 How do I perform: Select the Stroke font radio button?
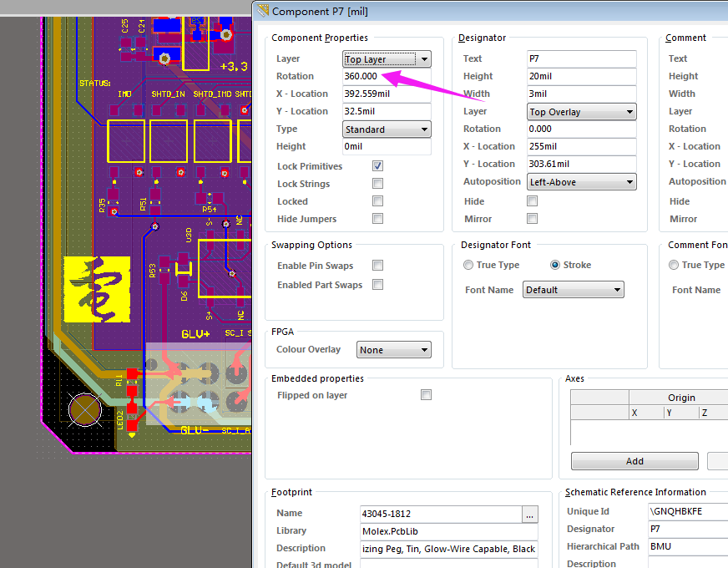(555, 265)
